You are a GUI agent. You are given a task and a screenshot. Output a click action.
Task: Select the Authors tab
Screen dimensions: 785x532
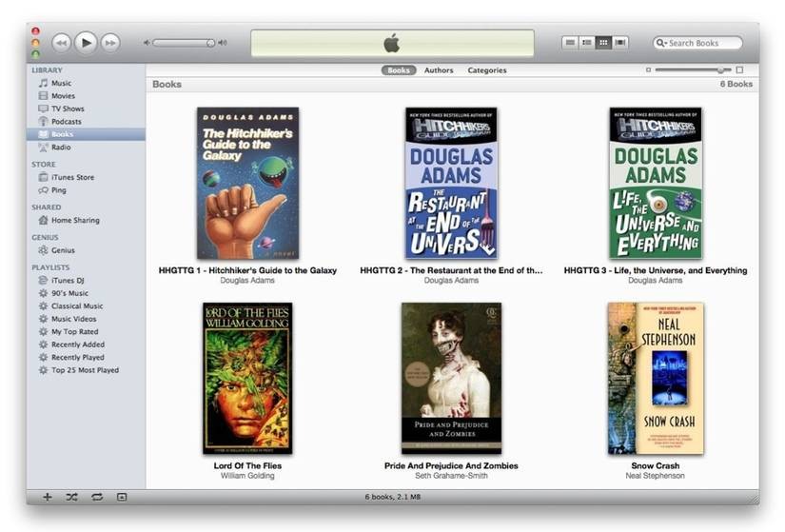point(439,70)
